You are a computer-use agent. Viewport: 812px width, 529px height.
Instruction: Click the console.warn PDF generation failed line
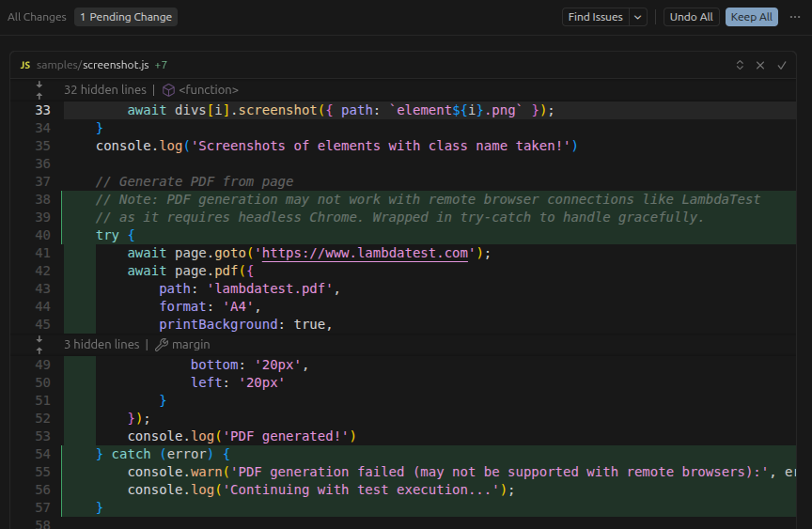click(x=461, y=472)
